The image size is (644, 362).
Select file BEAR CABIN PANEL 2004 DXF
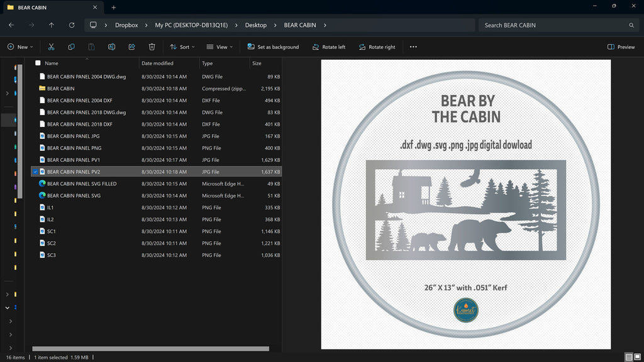pyautogui.click(x=156, y=100)
